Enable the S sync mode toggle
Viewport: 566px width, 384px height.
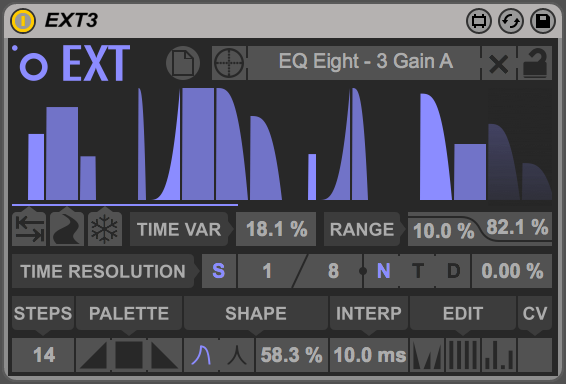pyautogui.click(x=219, y=271)
